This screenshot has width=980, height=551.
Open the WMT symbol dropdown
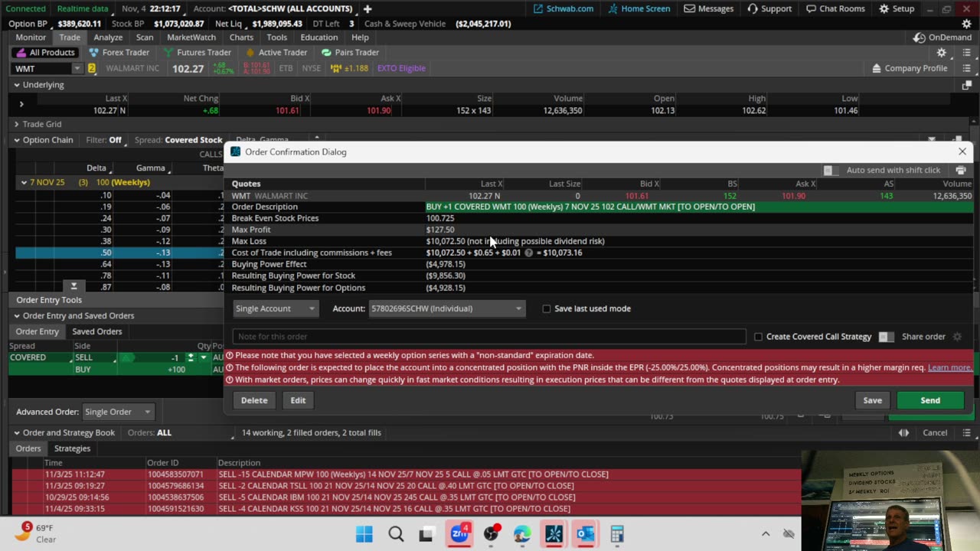click(x=77, y=68)
